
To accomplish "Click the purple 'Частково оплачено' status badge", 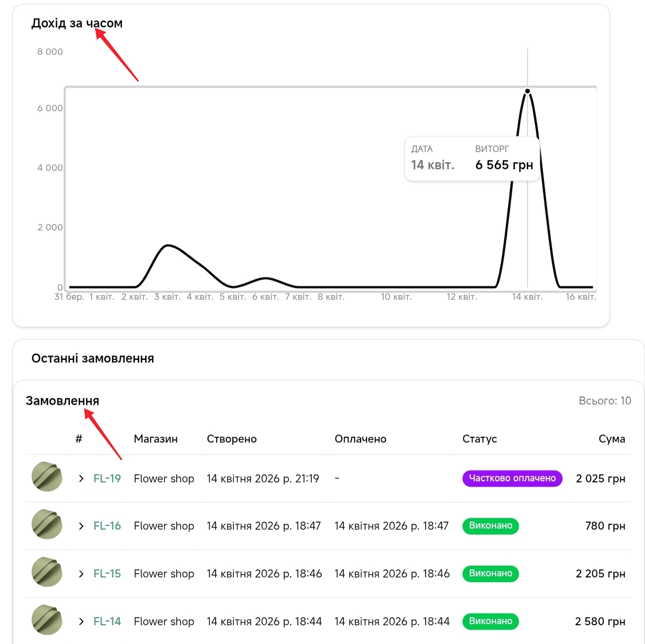I will 512,478.
